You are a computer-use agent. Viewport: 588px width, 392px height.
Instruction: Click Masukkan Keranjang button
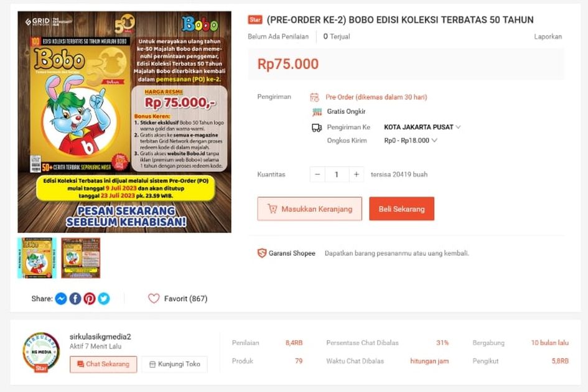pos(310,209)
